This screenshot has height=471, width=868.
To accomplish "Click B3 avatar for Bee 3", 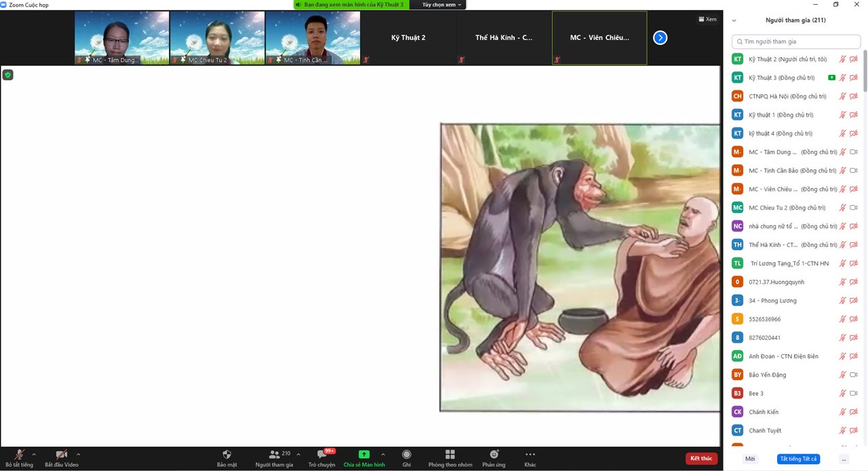I will [738, 393].
